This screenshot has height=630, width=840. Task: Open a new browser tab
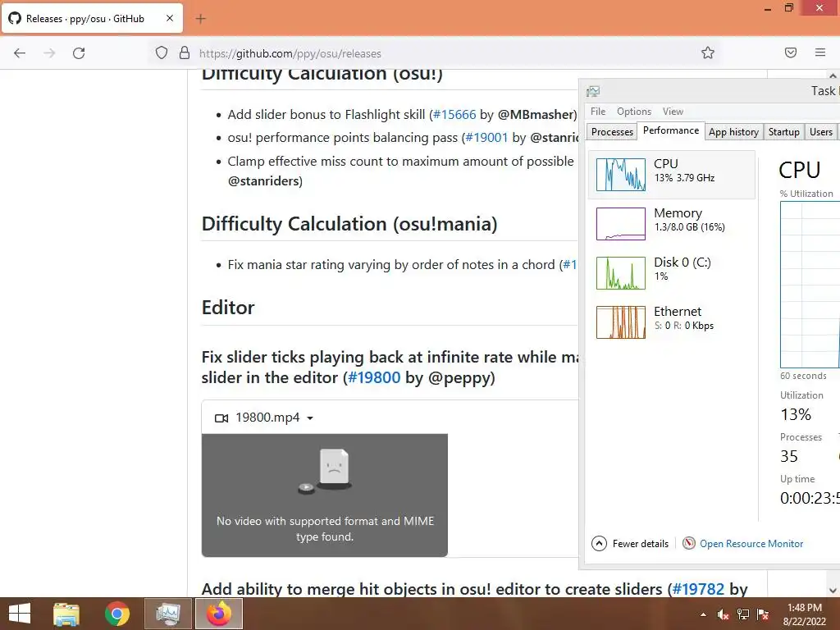200,19
